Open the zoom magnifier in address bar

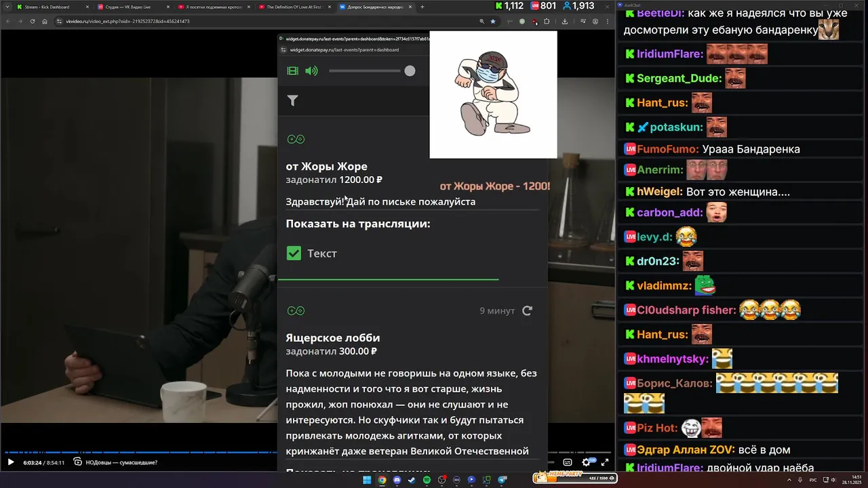pyautogui.click(x=482, y=21)
